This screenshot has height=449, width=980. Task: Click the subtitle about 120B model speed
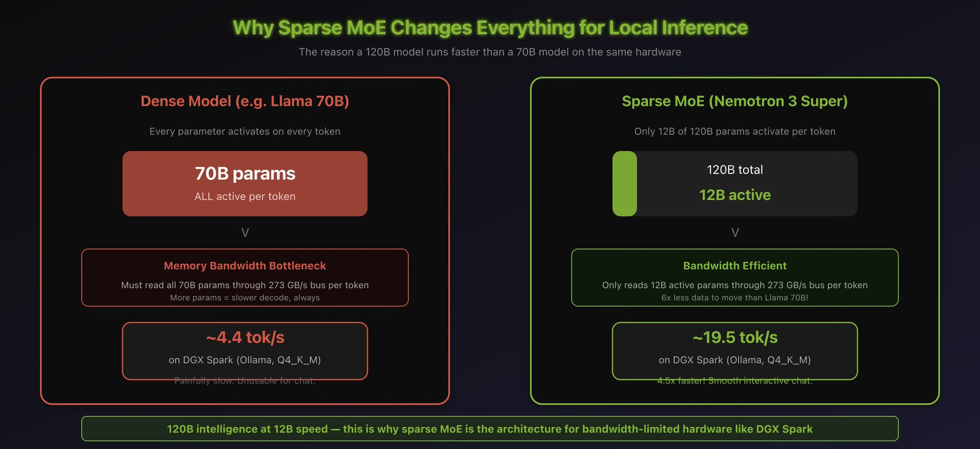click(490, 52)
